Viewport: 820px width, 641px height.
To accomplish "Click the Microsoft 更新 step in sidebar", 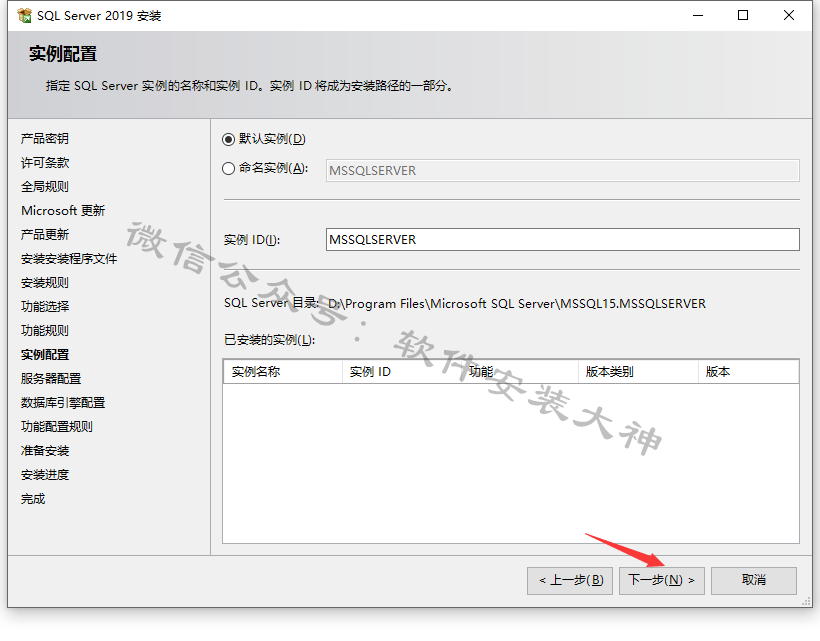I will 63,211.
